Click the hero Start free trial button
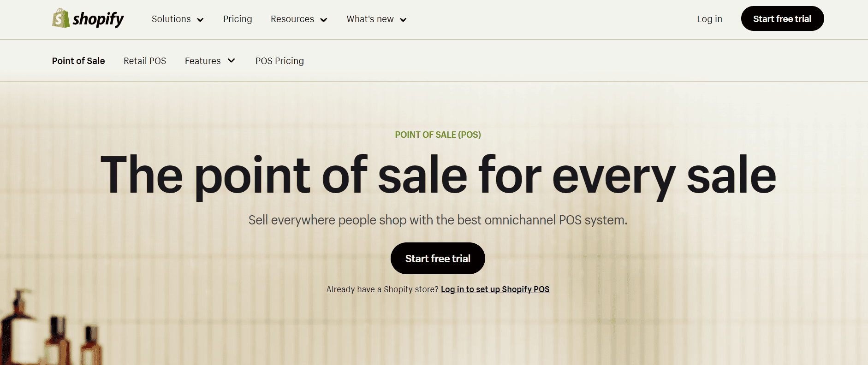The height and width of the screenshot is (365, 868). pyautogui.click(x=438, y=258)
